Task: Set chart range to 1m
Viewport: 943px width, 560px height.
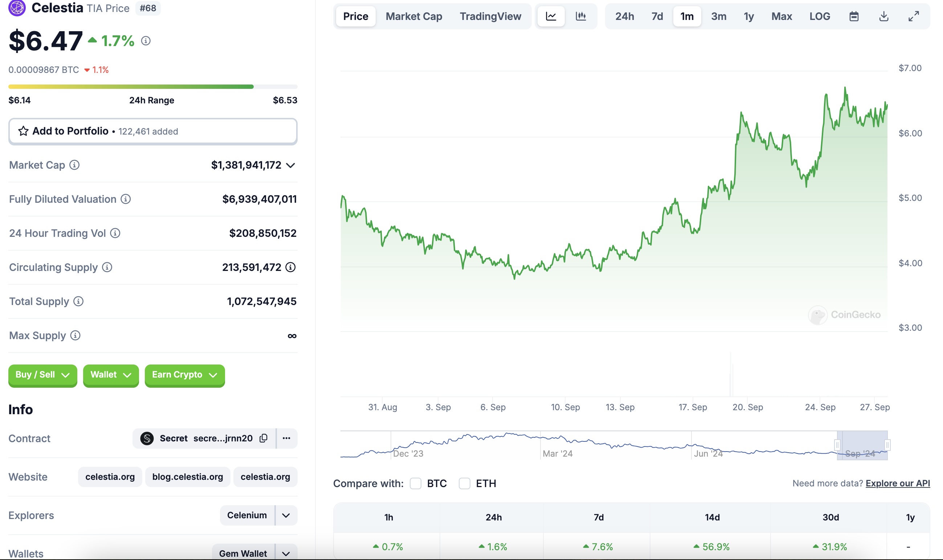Action: 687,16
